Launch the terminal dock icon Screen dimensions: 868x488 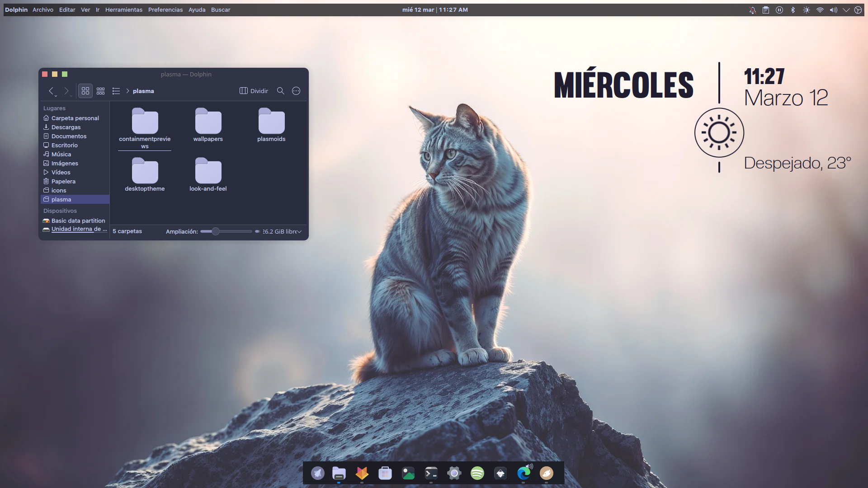click(431, 473)
